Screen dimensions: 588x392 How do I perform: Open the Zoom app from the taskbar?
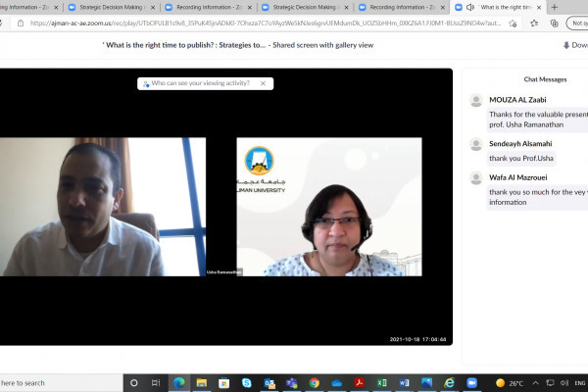click(472, 382)
